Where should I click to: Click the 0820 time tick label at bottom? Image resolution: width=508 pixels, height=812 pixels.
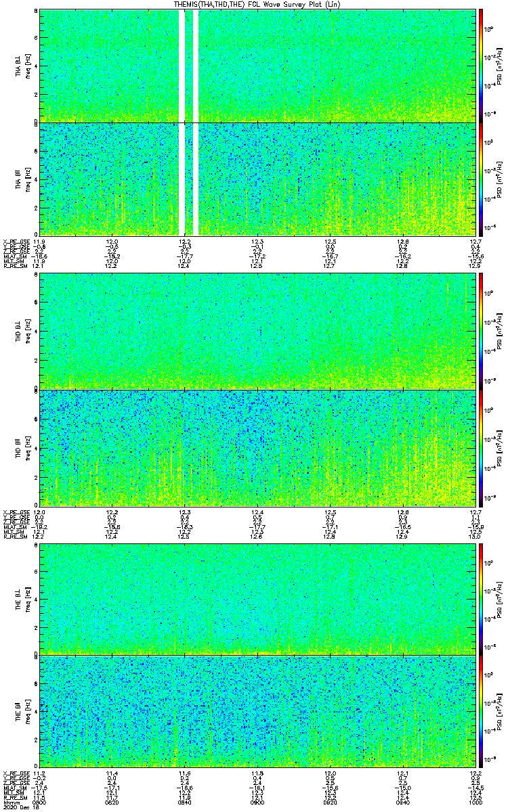pyautogui.click(x=112, y=803)
